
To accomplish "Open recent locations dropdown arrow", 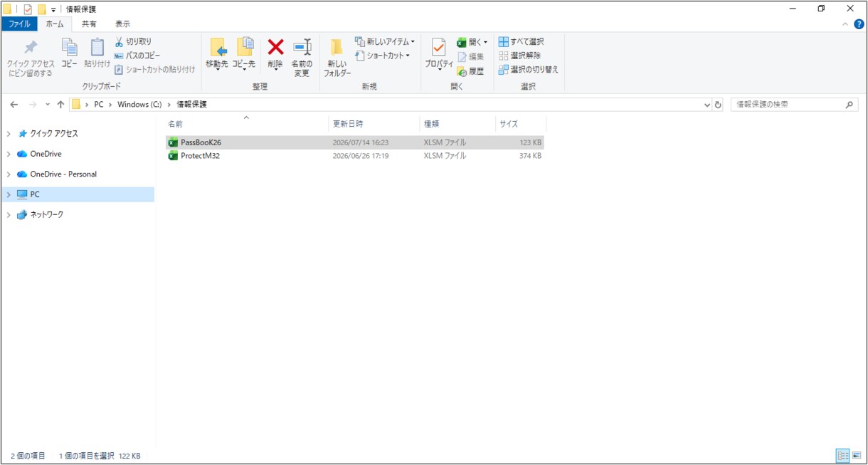I will pyautogui.click(x=48, y=105).
